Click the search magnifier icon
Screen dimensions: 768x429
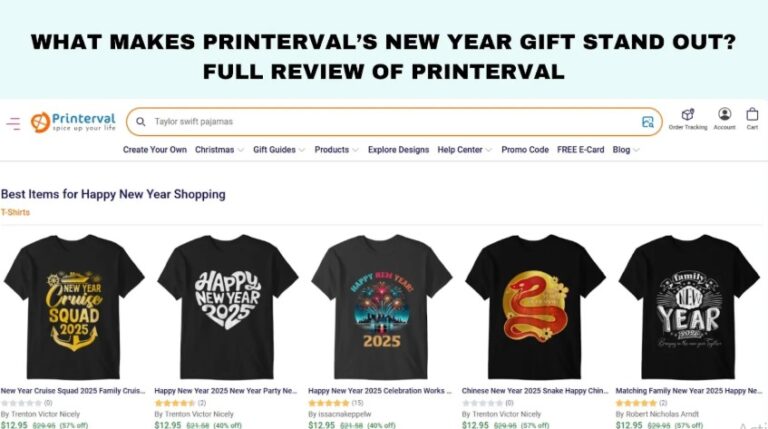[141, 121]
